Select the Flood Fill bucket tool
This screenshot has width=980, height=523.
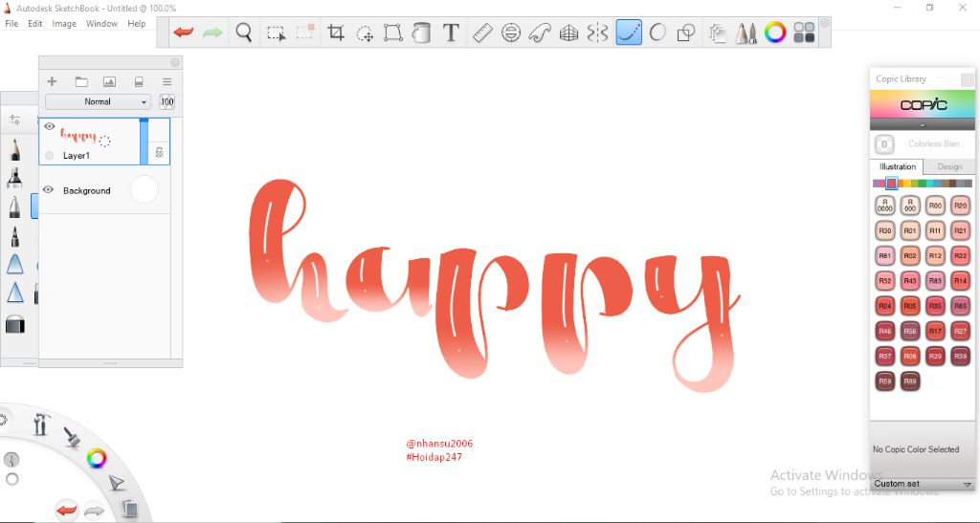[422, 33]
